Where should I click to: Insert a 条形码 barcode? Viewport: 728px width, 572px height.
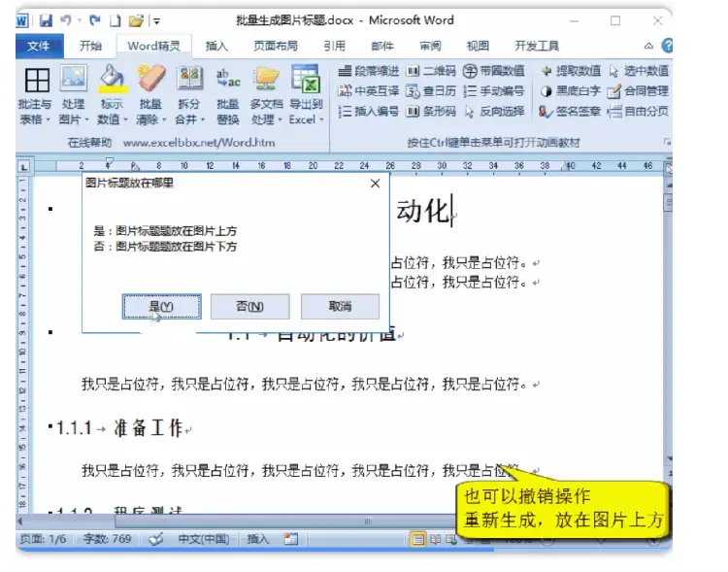(x=431, y=111)
